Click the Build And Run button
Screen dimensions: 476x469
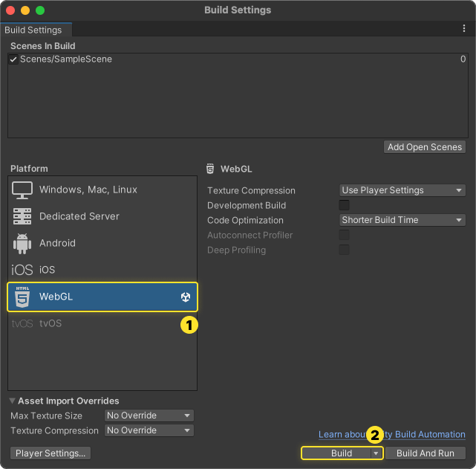coord(426,453)
